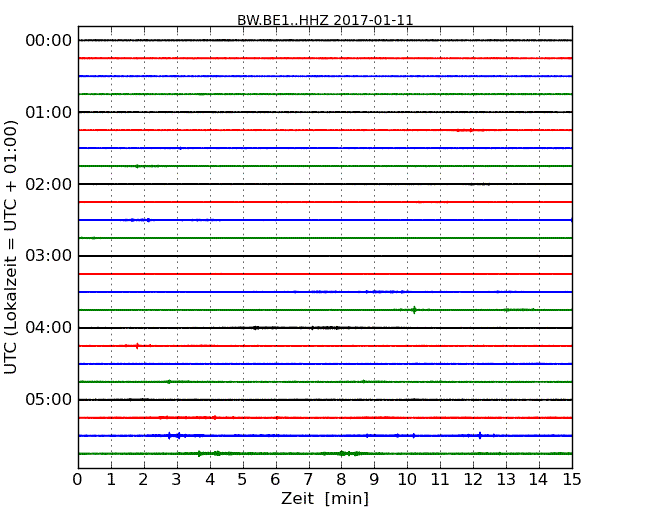Click the x-axis tick label "10"

coord(407,480)
